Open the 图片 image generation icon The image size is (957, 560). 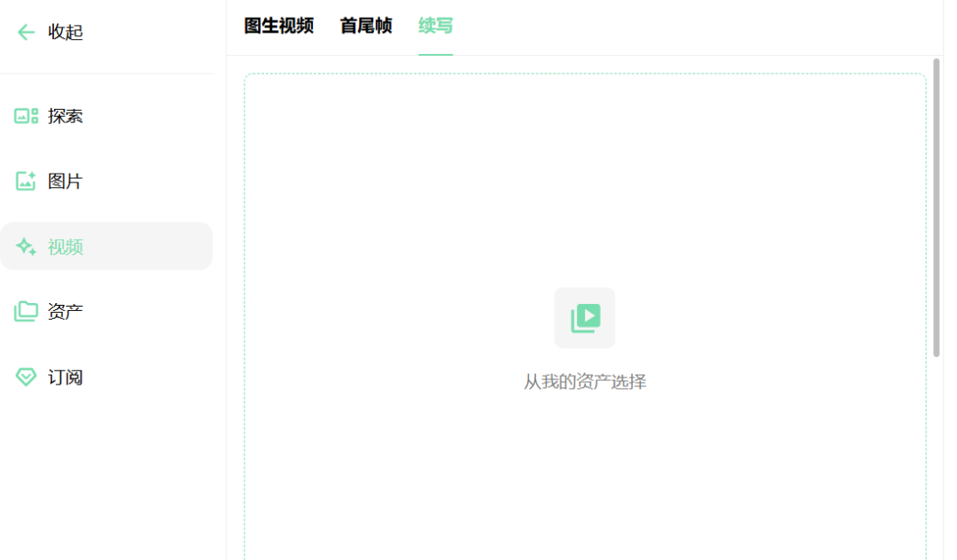point(27,181)
